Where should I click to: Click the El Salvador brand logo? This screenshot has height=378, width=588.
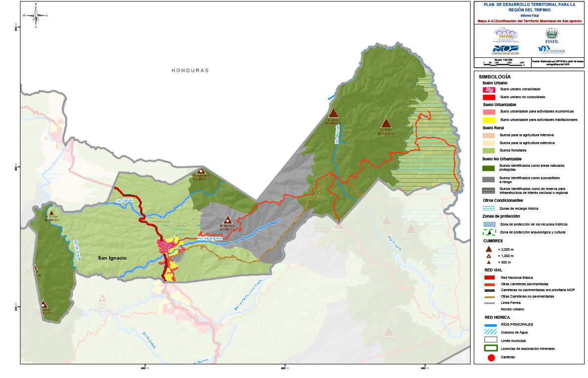(x=551, y=49)
